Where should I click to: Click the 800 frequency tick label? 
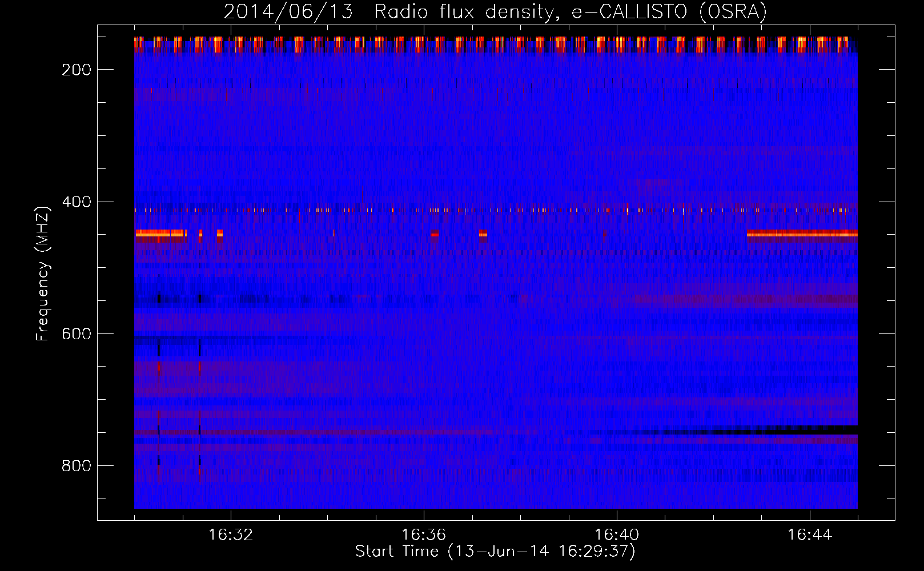click(x=77, y=467)
